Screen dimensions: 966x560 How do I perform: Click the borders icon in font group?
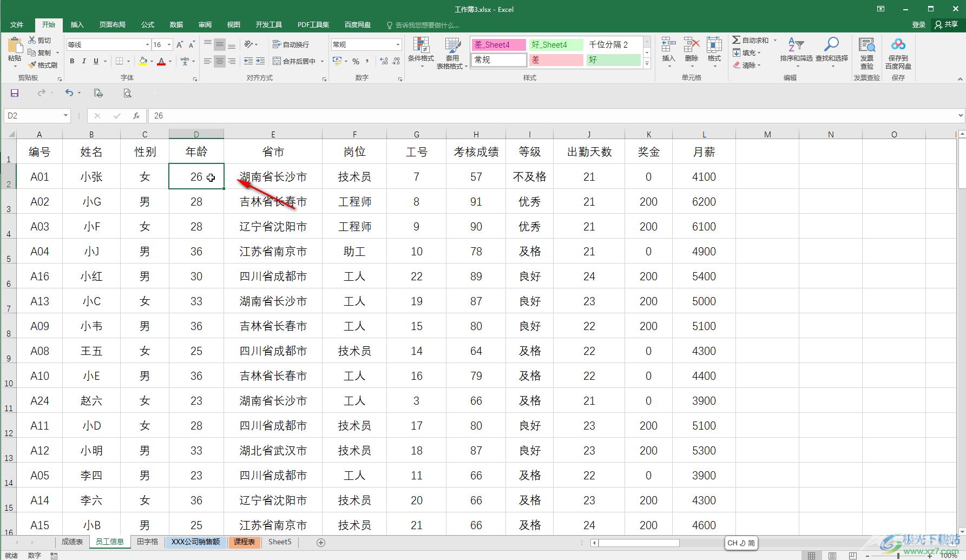(119, 61)
